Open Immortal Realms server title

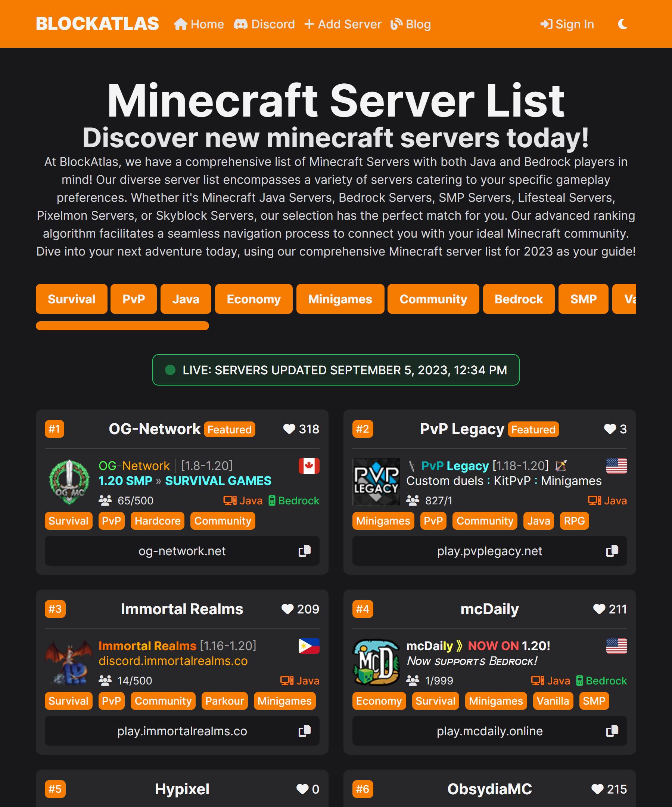(182, 609)
